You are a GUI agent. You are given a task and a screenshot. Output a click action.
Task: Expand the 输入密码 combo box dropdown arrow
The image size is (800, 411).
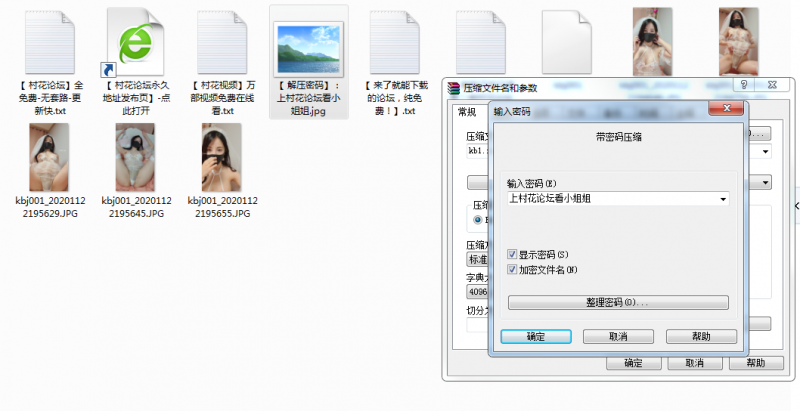click(x=722, y=199)
